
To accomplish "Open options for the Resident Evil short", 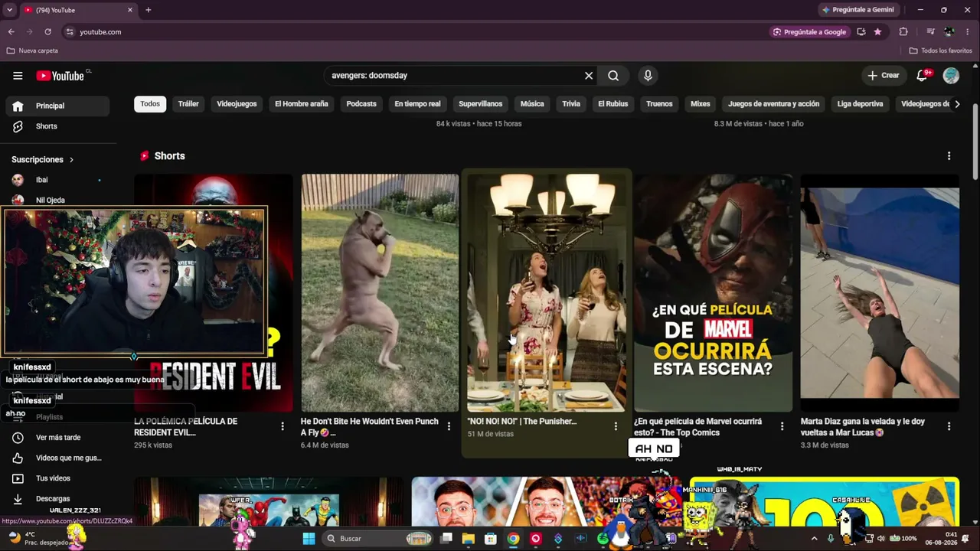I will pos(283,426).
